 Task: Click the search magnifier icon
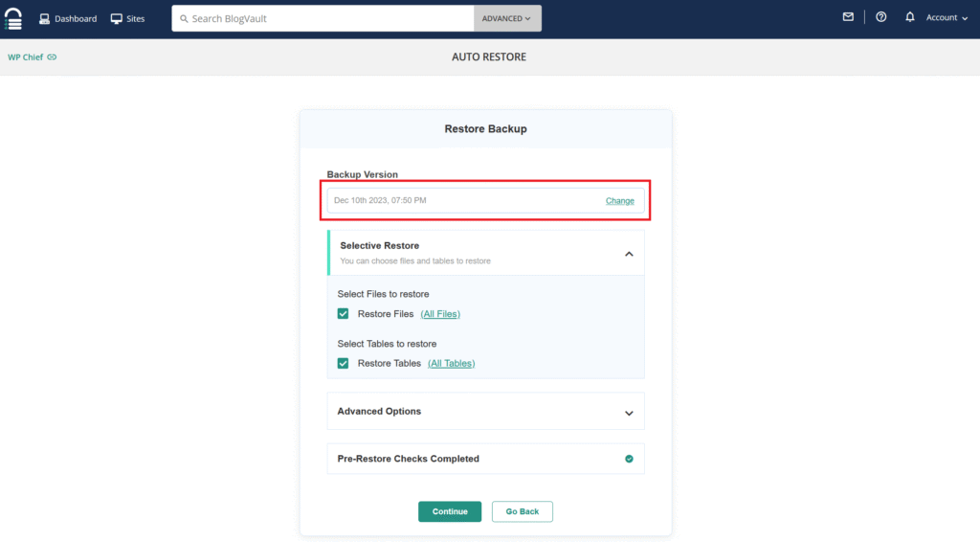click(x=184, y=19)
